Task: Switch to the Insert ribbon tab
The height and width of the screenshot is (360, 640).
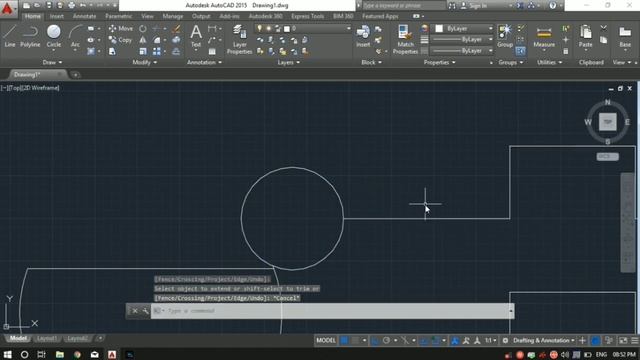Action: [x=57, y=16]
